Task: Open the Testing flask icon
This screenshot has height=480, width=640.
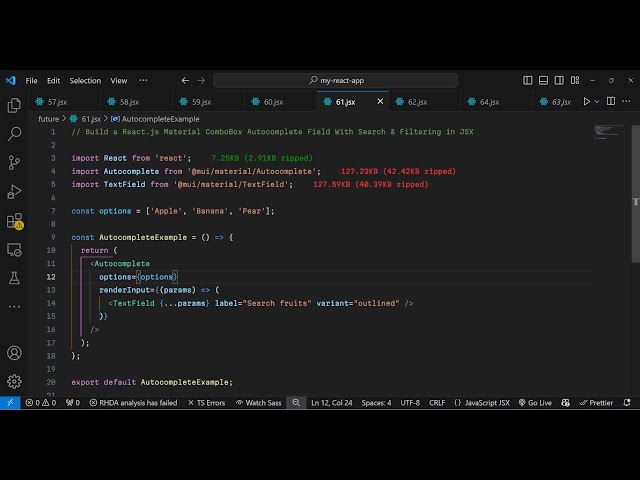Action: click(x=14, y=278)
